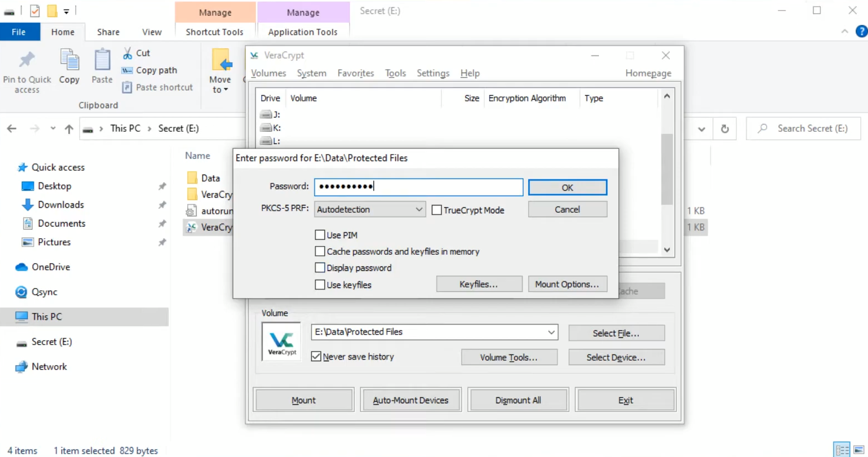Click the Move to folder icon

click(x=221, y=60)
